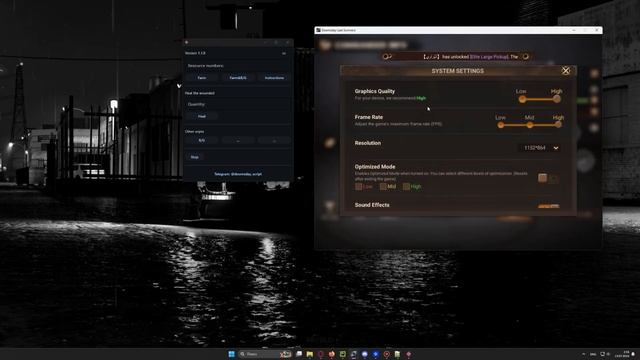Click the Heal button in script window
Image resolution: width=640 pixels, height=360 pixels.
(x=202, y=116)
